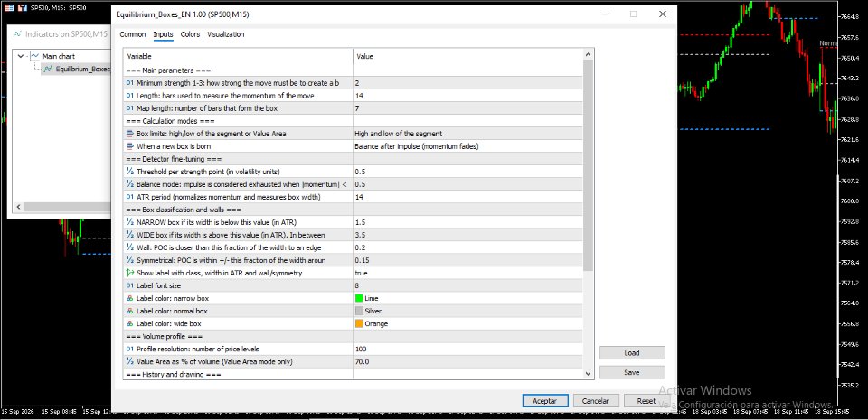This screenshot has height=420, width=868.
Task: Click the fraction icon beside WIDE box row
Action: tap(130, 235)
